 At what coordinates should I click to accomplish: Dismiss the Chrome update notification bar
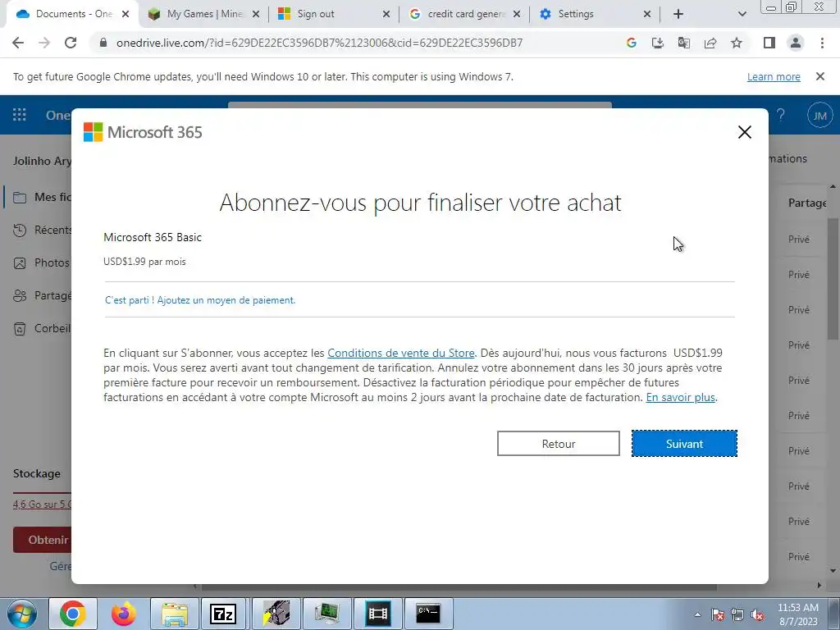[820, 76]
